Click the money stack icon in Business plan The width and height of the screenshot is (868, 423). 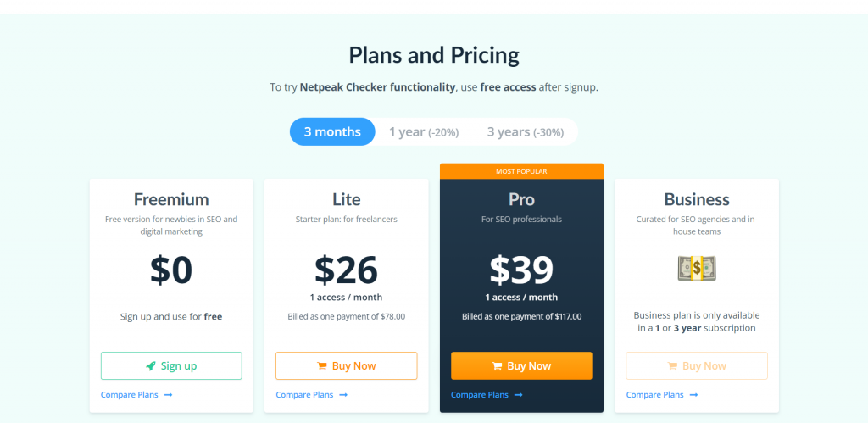pos(697,269)
